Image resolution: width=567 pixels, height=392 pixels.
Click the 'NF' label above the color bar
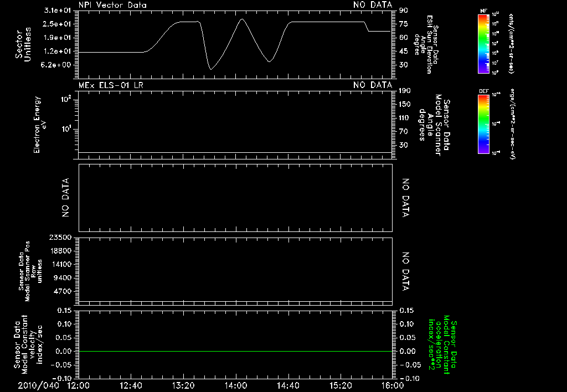[x=483, y=11]
